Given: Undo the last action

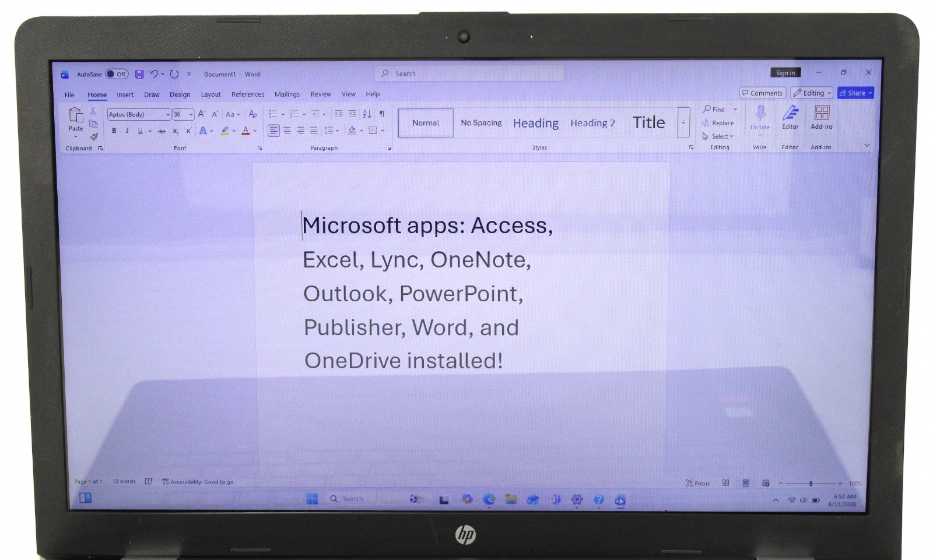Looking at the screenshot, I should (154, 74).
